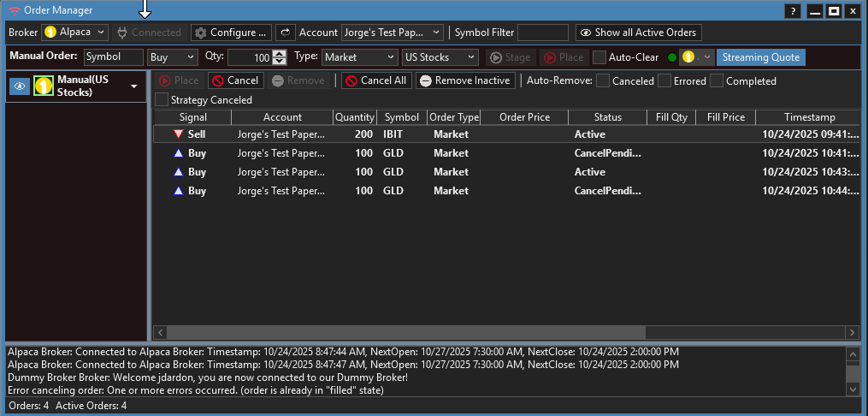Image resolution: width=868 pixels, height=416 pixels.
Task: Toggle Auto-Remove Canceled checkbox
Action: point(603,81)
